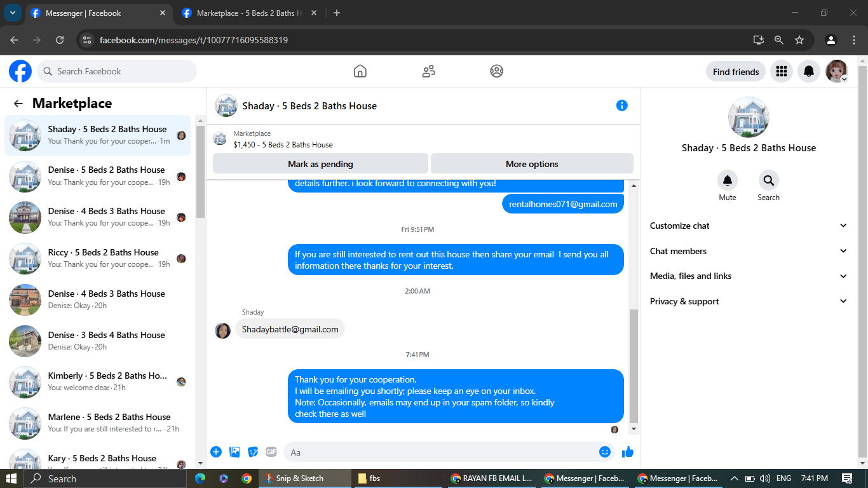Click Windows taskbar Search box

pyautogui.click(x=105, y=478)
